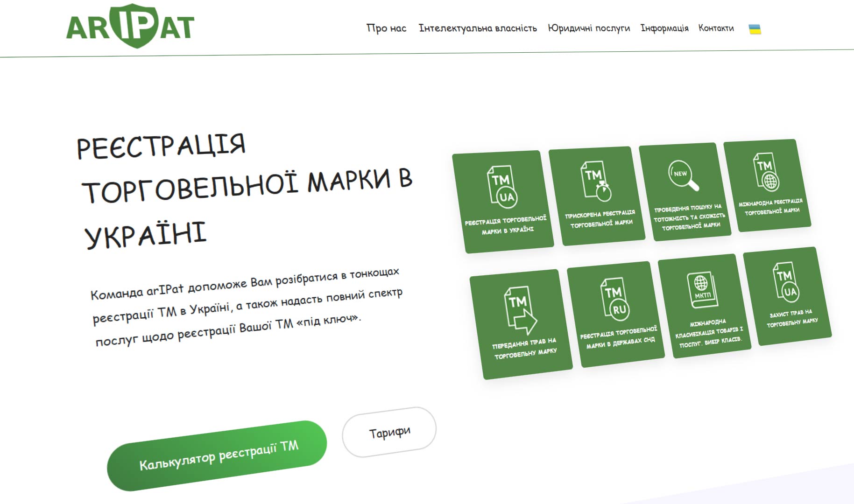Click the NEW magnifier search icon
Image resolution: width=854 pixels, height=504 pixels.
click(x=684, y=175)
